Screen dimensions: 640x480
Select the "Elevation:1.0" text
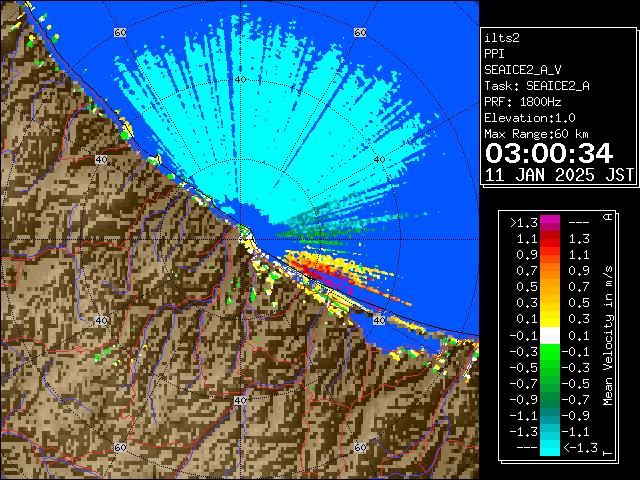point(530,118)
